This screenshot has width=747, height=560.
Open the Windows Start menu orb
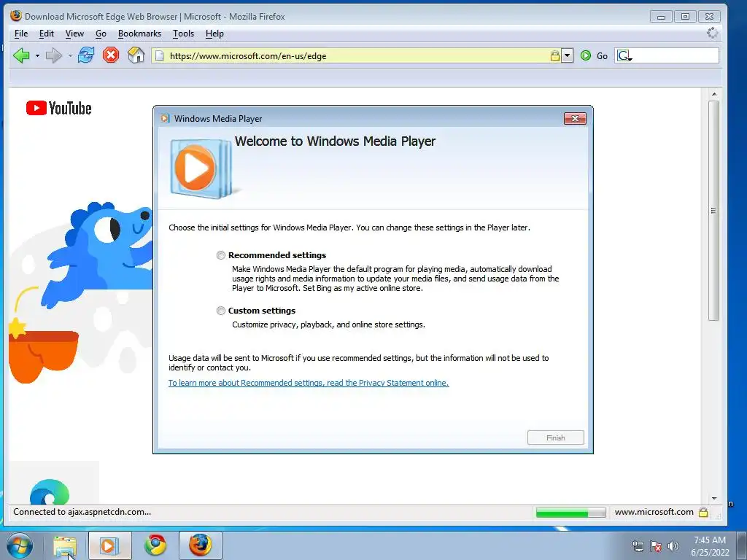click(x=20, y=545)
